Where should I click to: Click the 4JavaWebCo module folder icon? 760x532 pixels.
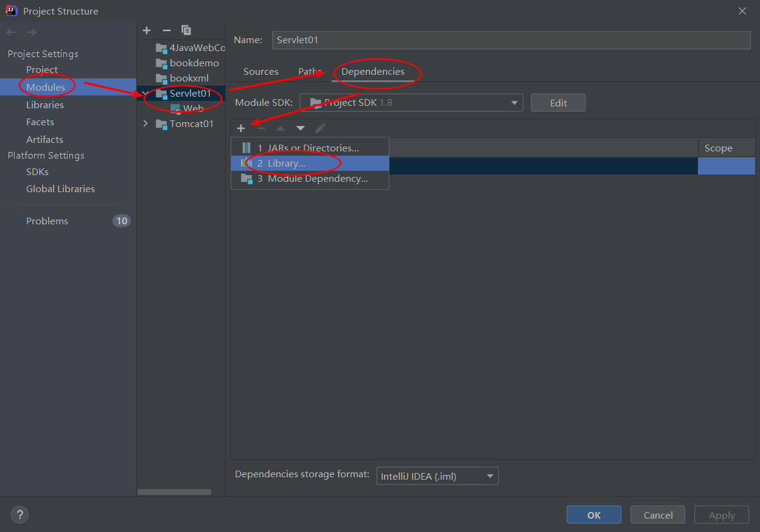[161, 48]
